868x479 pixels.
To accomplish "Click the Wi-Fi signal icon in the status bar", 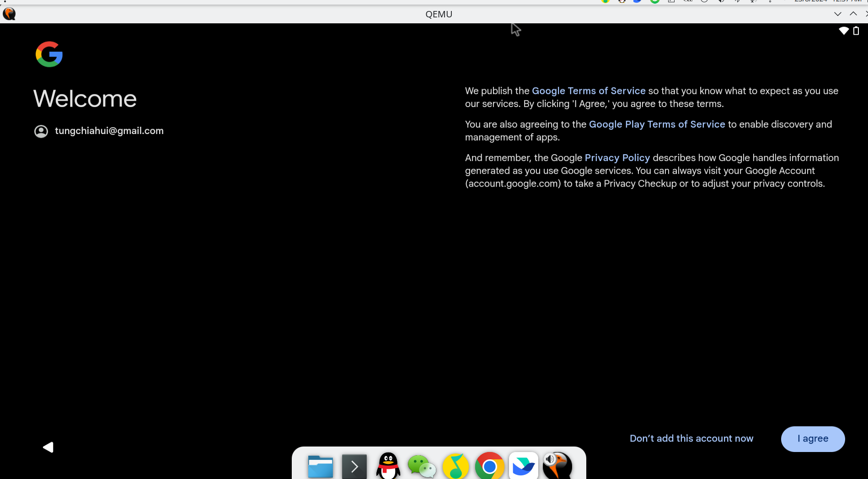I will click(x=844, y=31).
